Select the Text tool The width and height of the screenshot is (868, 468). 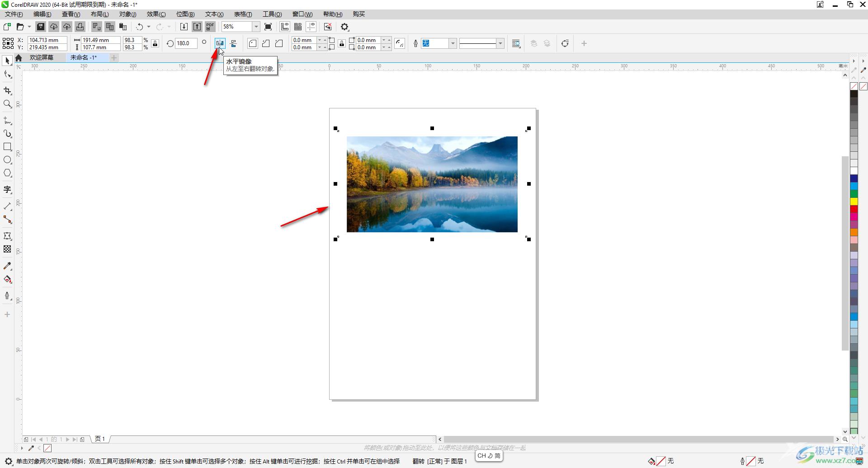click(7, 190)
